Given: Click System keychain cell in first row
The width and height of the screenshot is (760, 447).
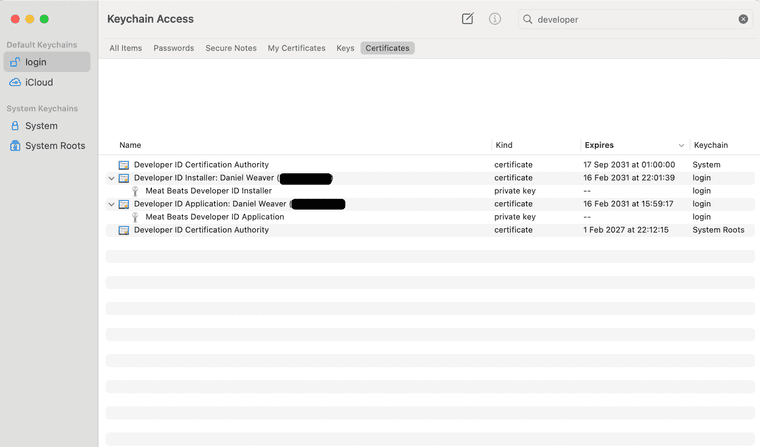Looking at the screenshot, I should click(x=706, y=165).
